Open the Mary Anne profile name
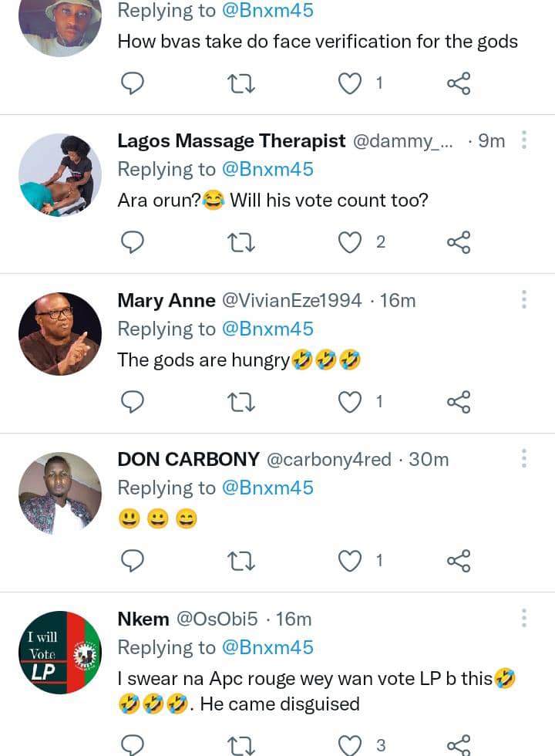555x756 pixels. (166, 300)
